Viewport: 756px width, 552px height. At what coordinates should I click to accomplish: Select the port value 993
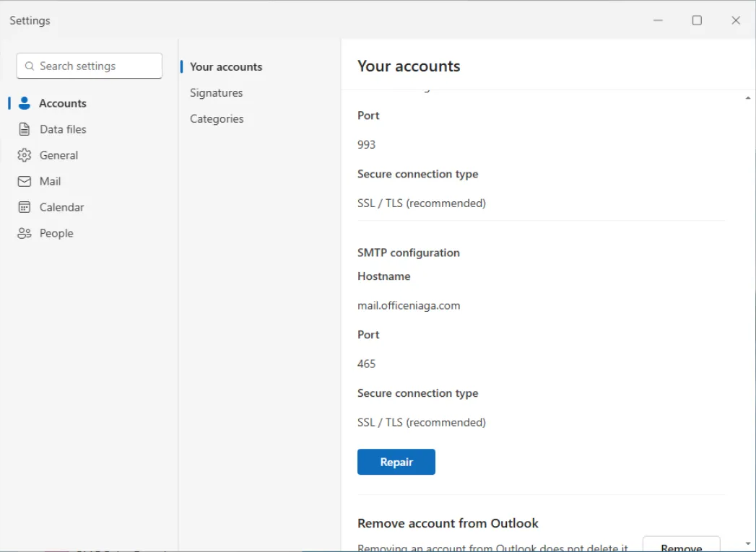pos(366,144)
